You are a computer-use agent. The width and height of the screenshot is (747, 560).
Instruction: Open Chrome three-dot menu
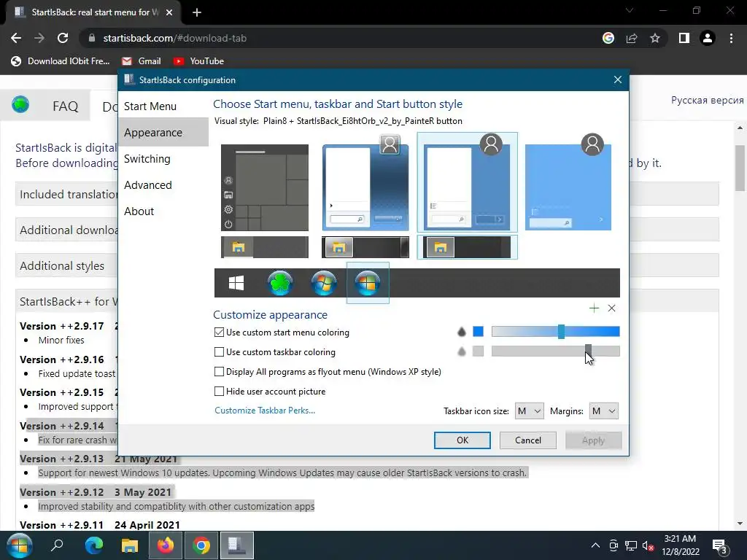[x=731, y=38]
